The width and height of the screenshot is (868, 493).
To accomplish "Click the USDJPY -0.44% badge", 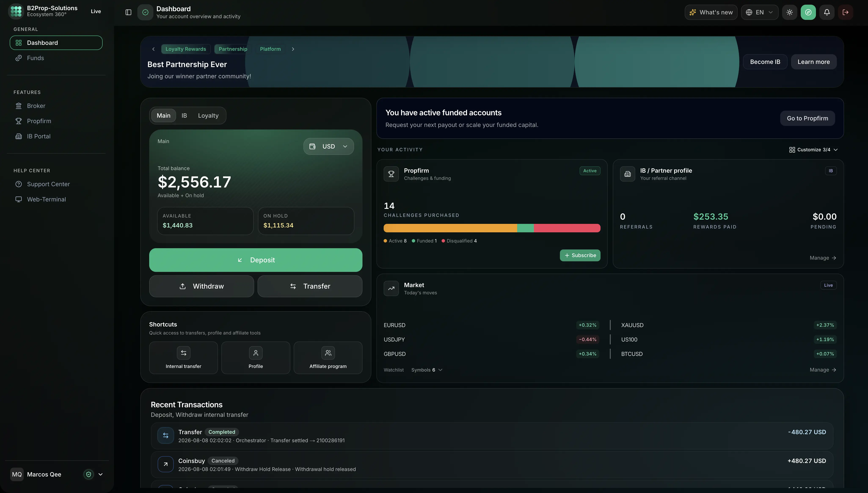I will [x=587, y=339].
